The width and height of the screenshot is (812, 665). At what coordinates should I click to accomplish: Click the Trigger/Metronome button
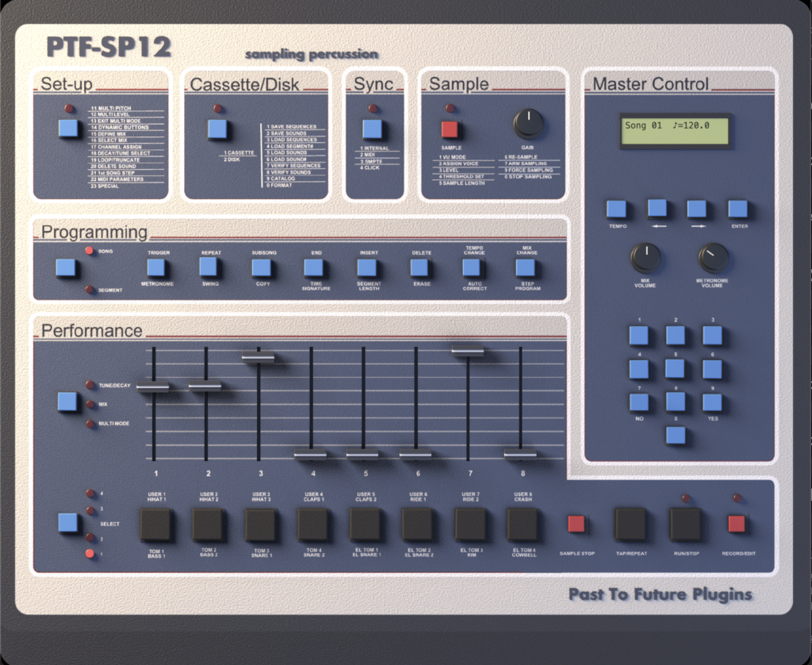tap(156, 268)
